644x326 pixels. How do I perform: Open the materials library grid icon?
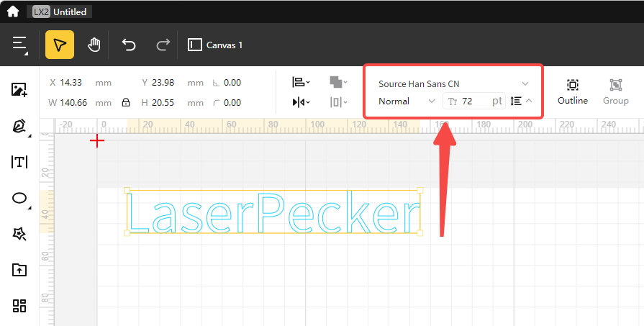click(19, 306)
